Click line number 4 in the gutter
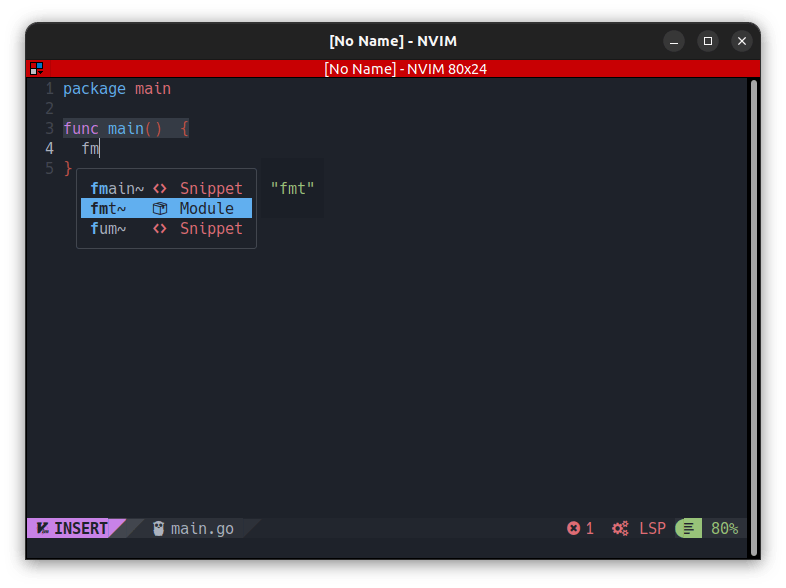This screenshot has height=588, width=786. pos(50,148)
